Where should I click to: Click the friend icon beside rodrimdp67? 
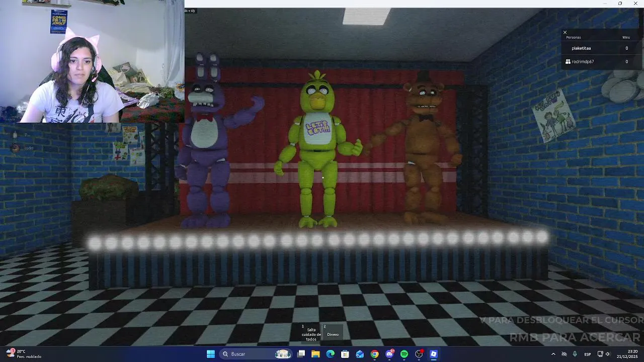tap(568, 61)
